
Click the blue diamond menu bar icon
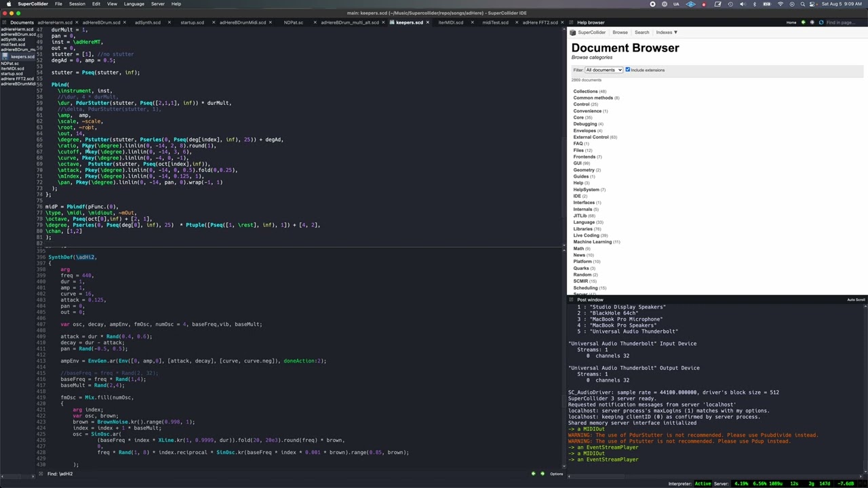point(690,4)
